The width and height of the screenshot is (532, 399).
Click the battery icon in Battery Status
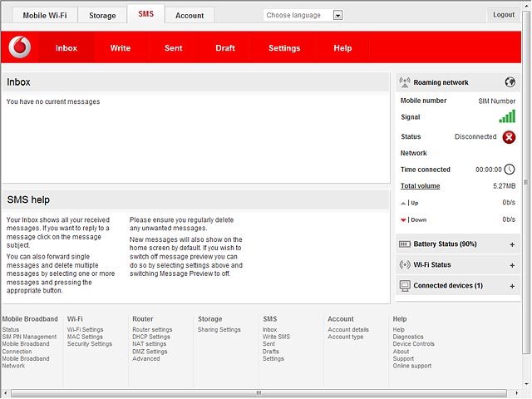[405, 244]
